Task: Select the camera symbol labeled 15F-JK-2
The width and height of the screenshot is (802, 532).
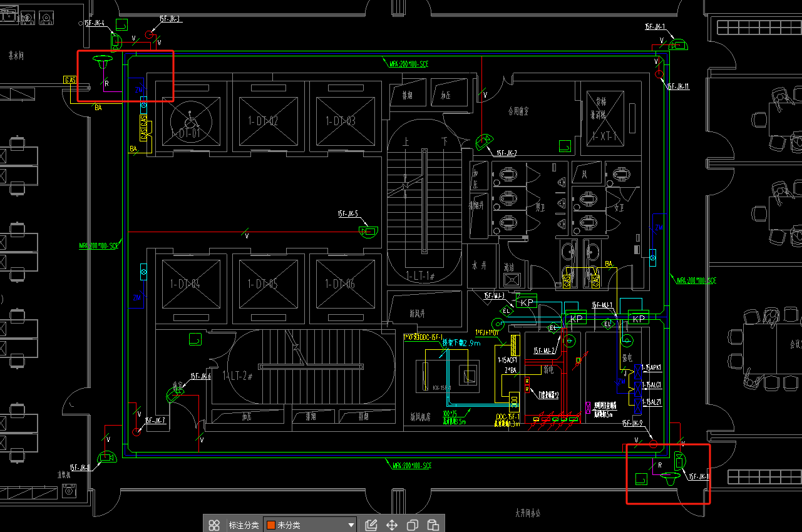Action: (484, 141)
